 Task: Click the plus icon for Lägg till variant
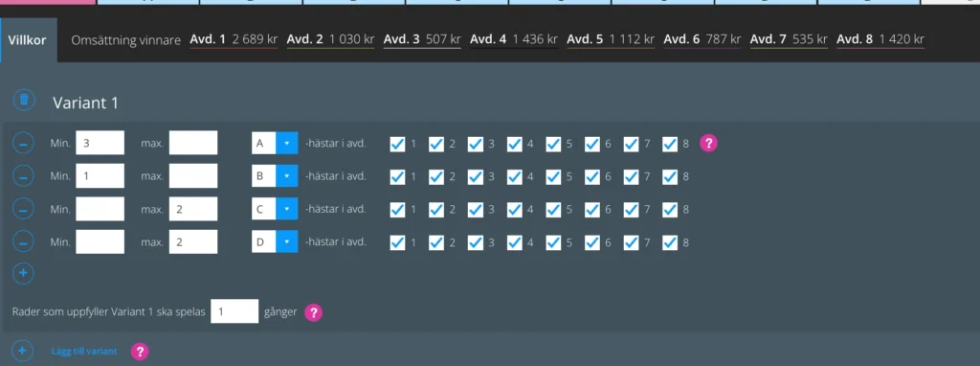pos(23,352)
